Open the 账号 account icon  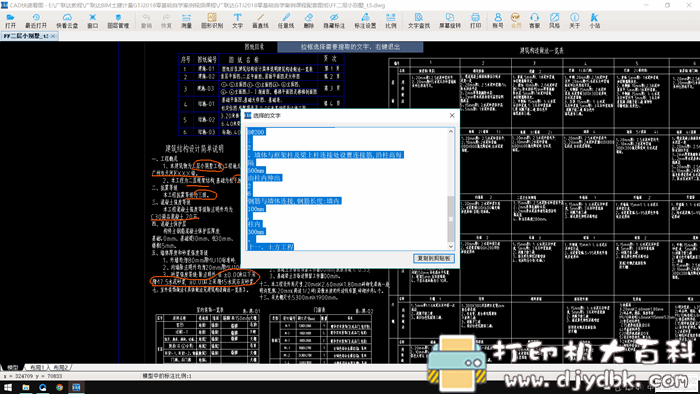(x=498, y=21)
